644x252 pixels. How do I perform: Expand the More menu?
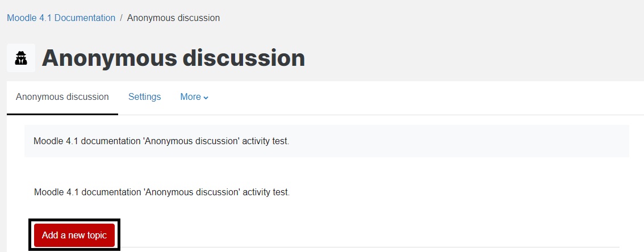(x=194, y=97)
